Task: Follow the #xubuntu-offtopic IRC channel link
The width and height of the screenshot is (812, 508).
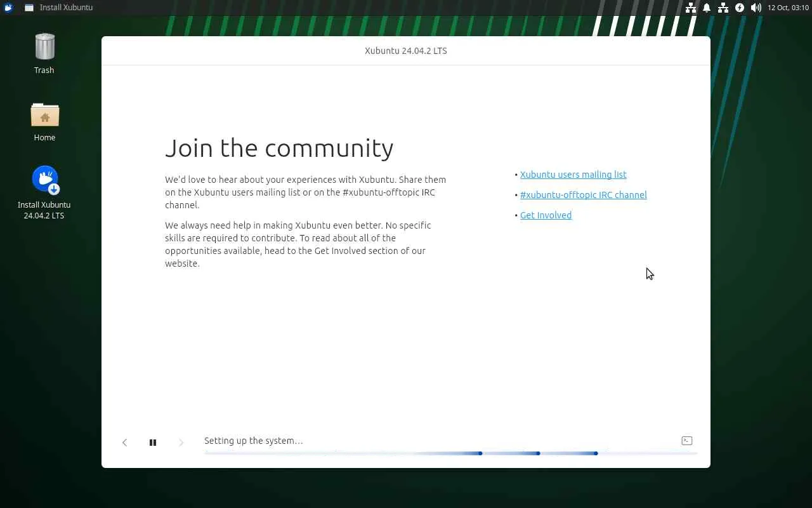Action: 584,195
